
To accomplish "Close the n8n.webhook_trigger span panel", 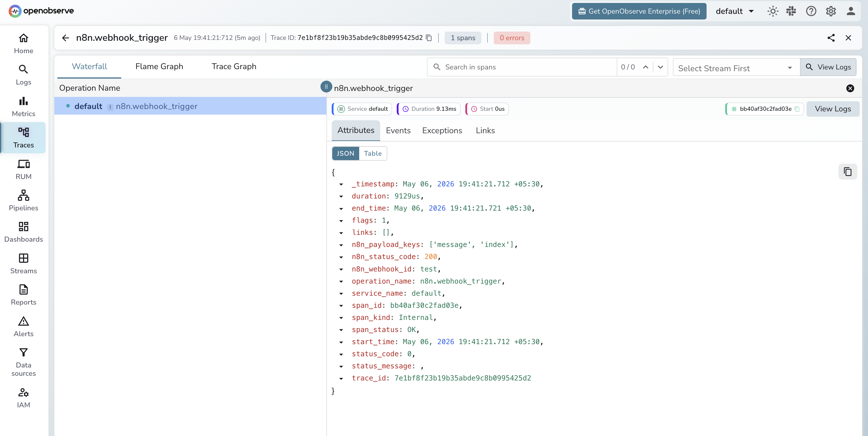I will [x=850, y=88].
